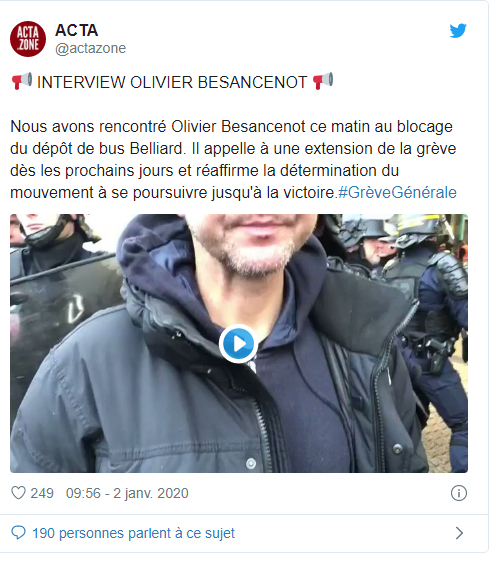Click the megaphone emoji after BESANCENOT
This screenshot has width=500, height=562.
click(x=323, y=81)
